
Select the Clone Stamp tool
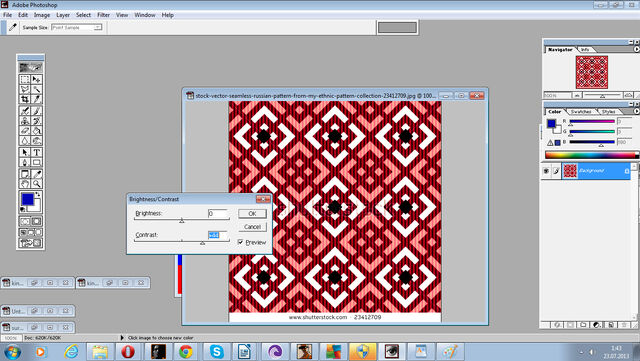coord(25,121)
